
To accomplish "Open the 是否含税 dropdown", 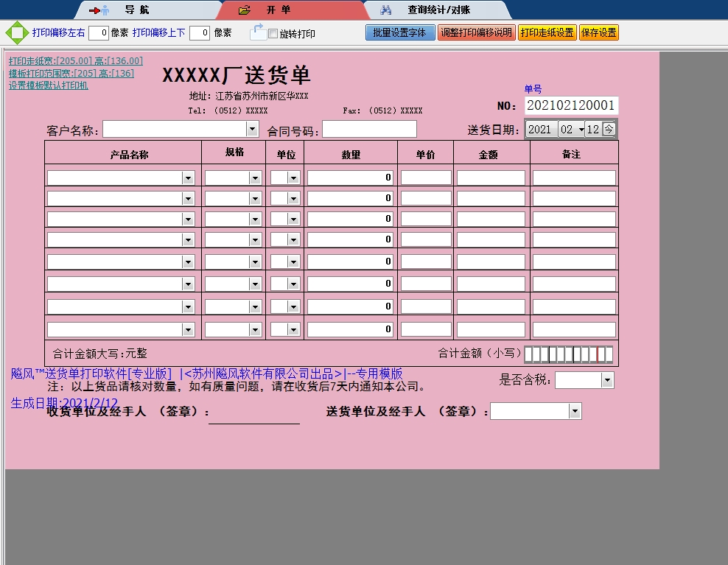I will coord(606,379).
